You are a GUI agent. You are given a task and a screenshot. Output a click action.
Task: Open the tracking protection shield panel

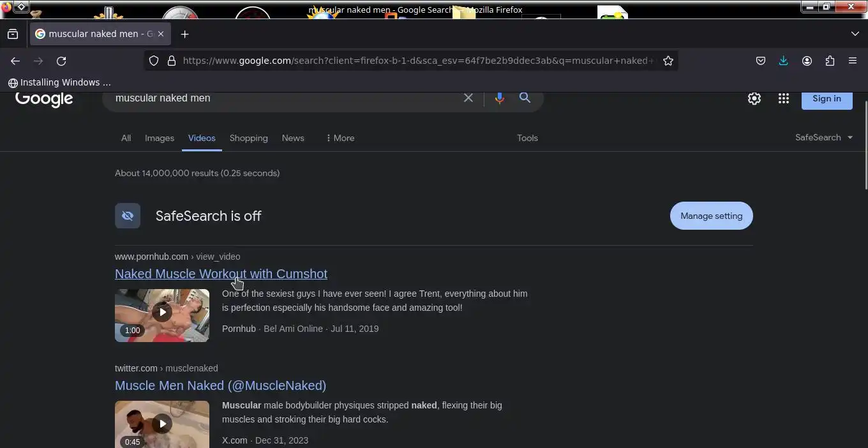coord(154,61)
